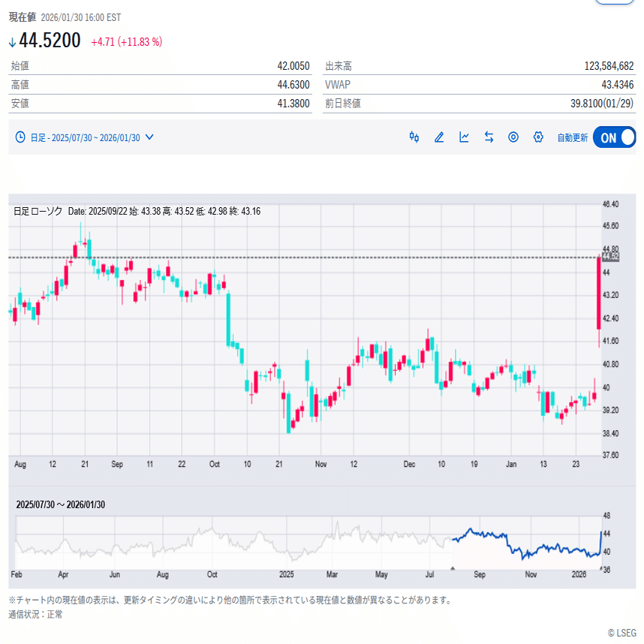Click the down arrow beside 44.5200
Screen dimensions: 644x644
coord(13,42)
